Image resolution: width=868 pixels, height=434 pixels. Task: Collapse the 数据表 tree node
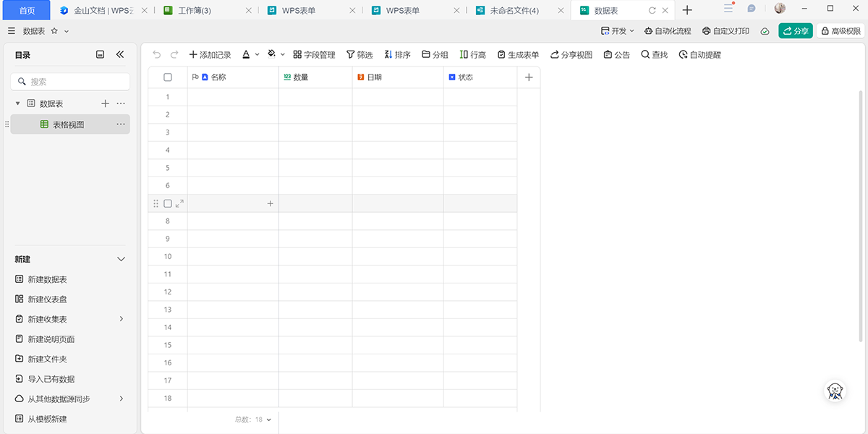click(x=18, y=104)
